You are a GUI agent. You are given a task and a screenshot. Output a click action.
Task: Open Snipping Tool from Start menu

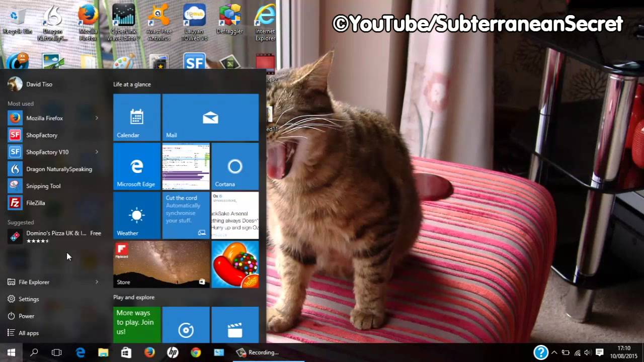point(53,186)
